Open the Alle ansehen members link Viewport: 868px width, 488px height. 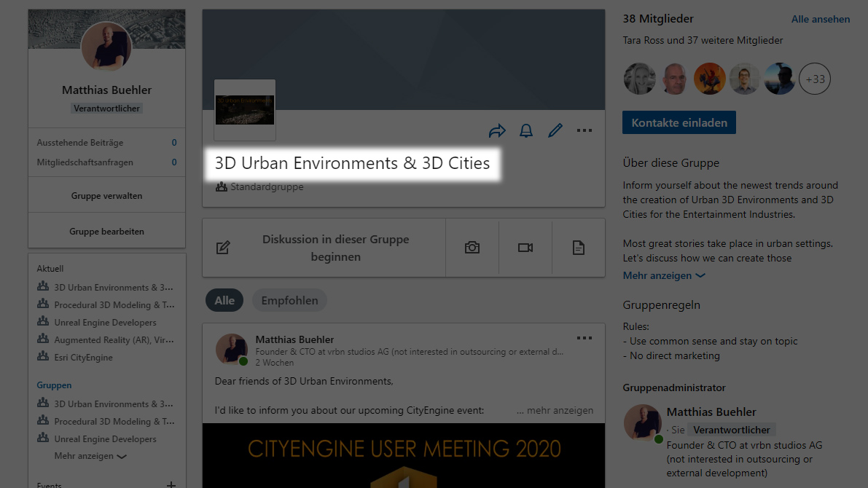tap(821, 19)
